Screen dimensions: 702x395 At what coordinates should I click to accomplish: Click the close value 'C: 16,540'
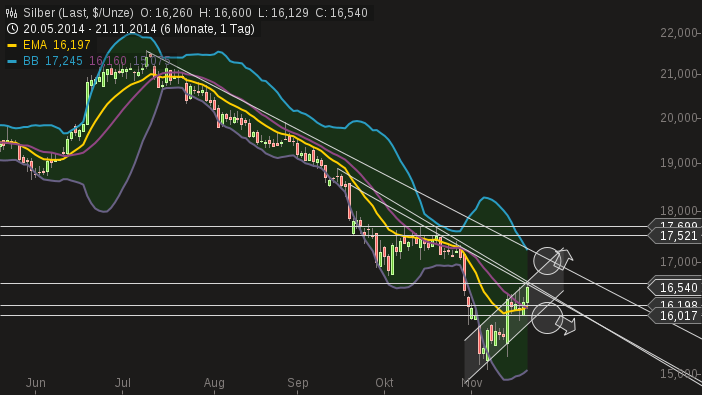(341, 13)
